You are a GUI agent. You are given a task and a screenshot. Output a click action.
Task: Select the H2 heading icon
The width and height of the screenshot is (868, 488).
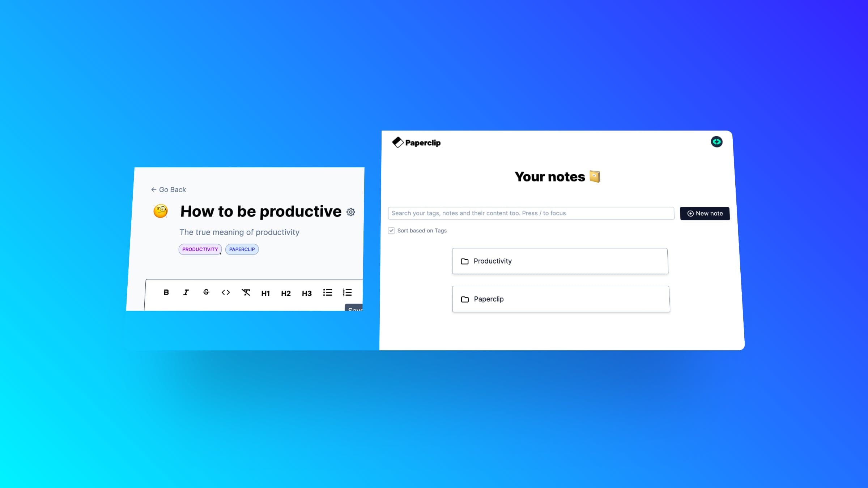286,293
